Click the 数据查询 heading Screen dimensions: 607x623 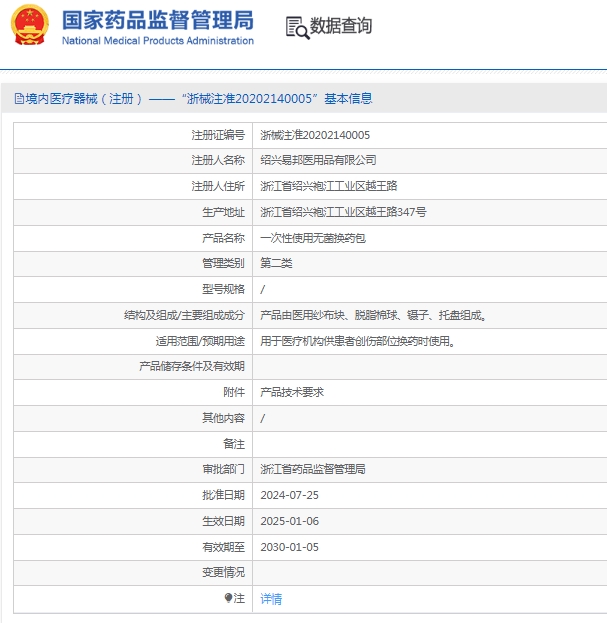click(340, 26)
